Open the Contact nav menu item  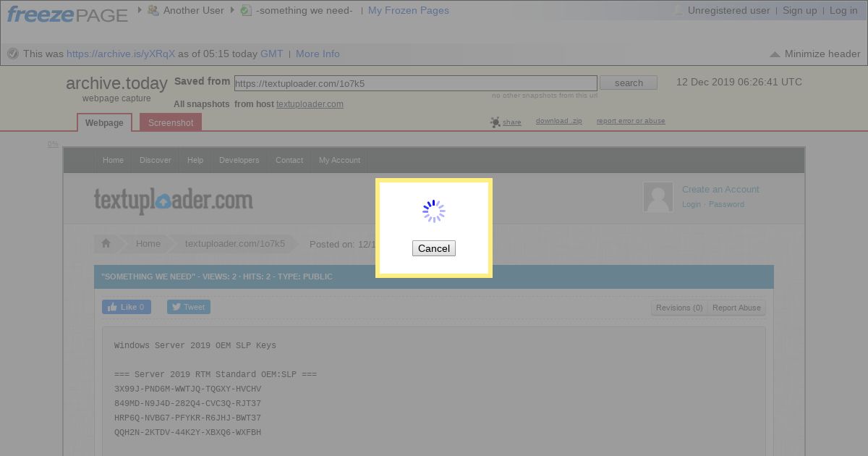(289, 160)
